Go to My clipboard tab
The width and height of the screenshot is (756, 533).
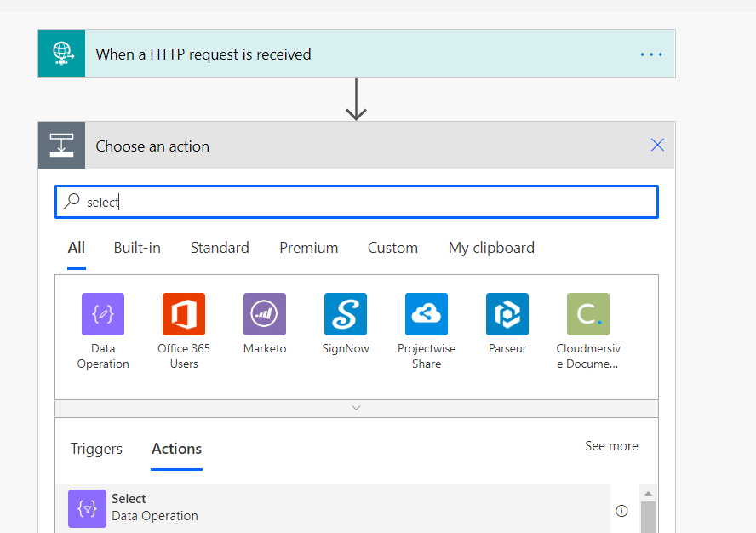click(x=491, y=248)
